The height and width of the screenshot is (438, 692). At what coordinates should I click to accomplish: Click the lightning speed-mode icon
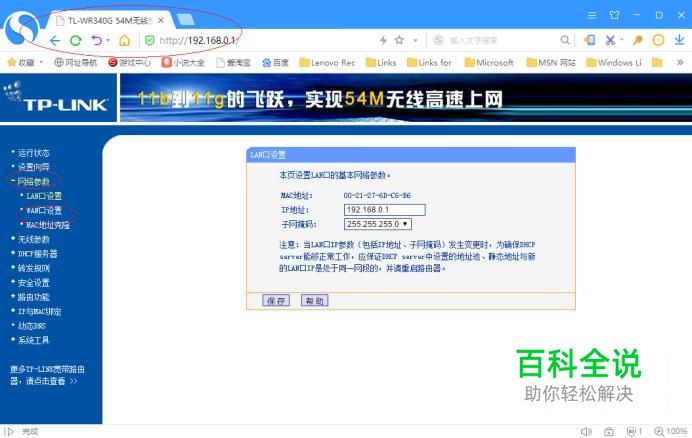point(383,40)
